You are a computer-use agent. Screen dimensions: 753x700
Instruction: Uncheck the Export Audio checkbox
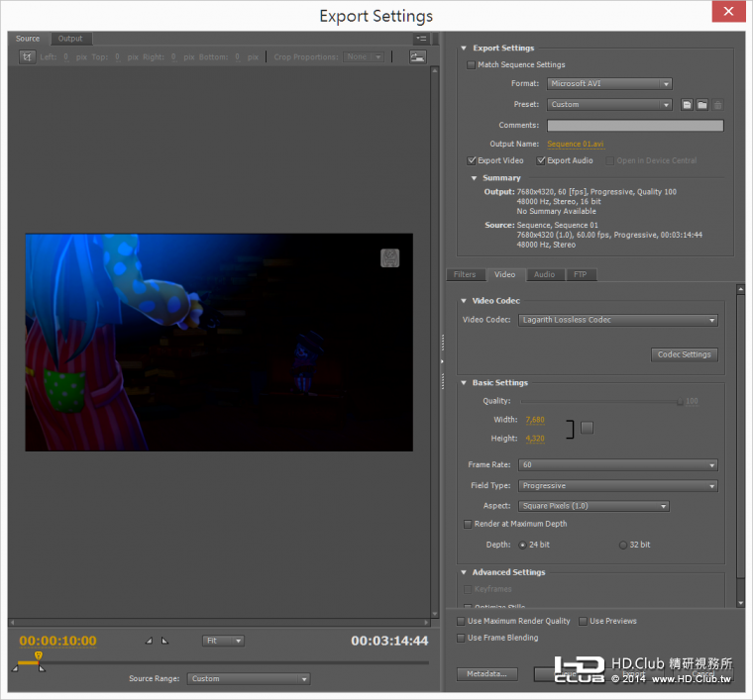click(542, 160)
